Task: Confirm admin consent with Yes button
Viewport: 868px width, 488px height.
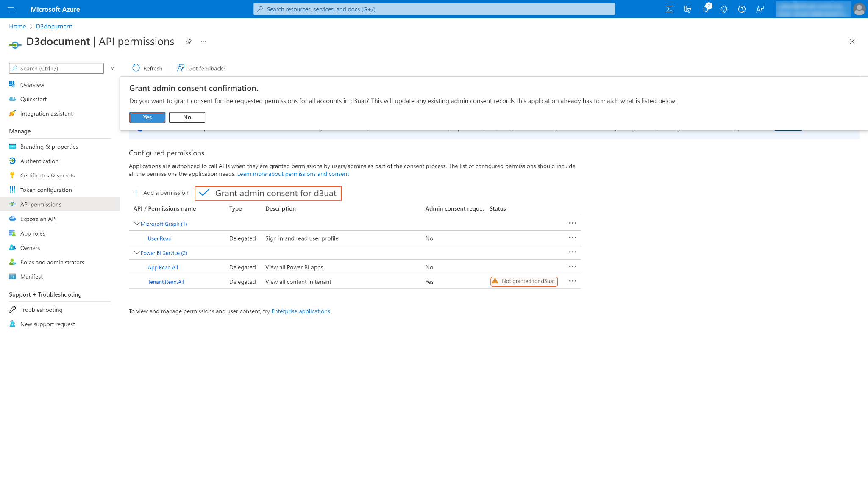Action: point(147,117)
